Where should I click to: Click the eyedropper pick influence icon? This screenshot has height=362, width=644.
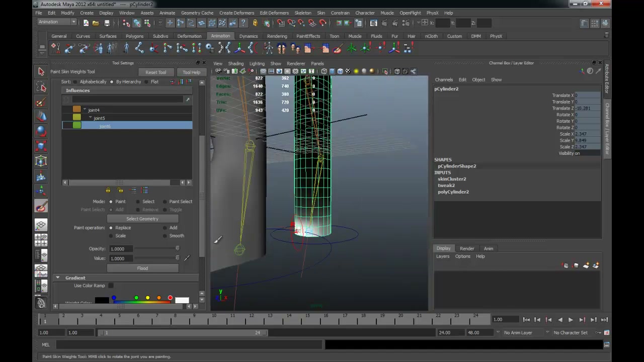pos(188,100)
